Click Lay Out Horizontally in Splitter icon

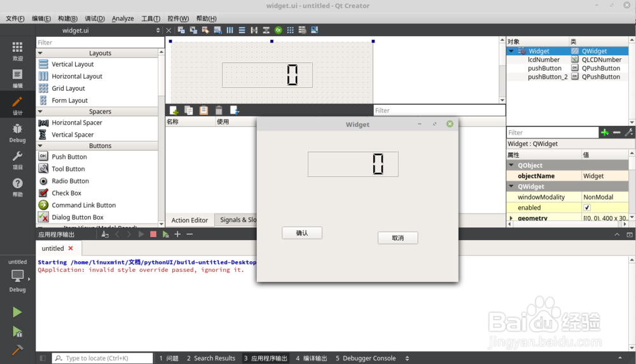pos(254,30)
